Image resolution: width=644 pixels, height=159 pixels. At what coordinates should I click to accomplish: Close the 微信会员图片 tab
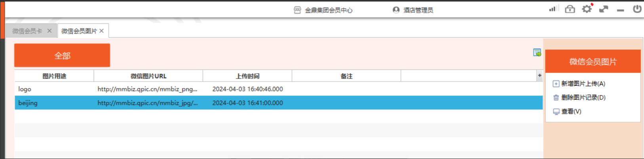[x=102, y=31]
